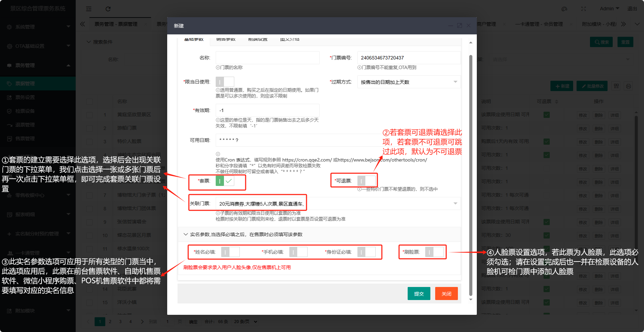Collapse the sidebar with the menu-fold icon

[89, 9]
